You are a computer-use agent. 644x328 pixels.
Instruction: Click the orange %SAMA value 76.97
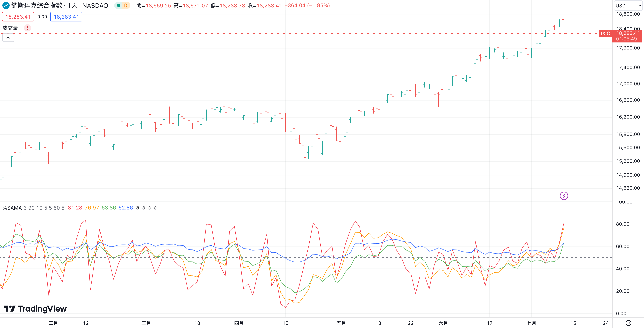[x=92, y=208]
